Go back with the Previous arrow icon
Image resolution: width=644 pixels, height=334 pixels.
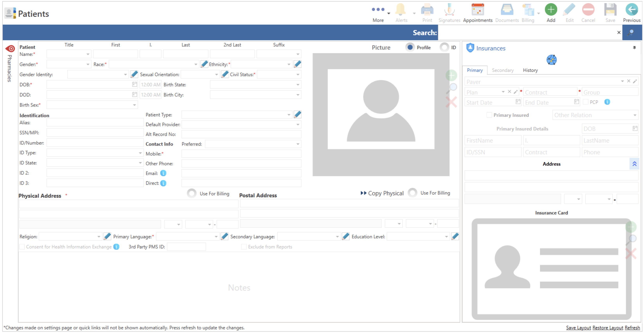[631, 10]
